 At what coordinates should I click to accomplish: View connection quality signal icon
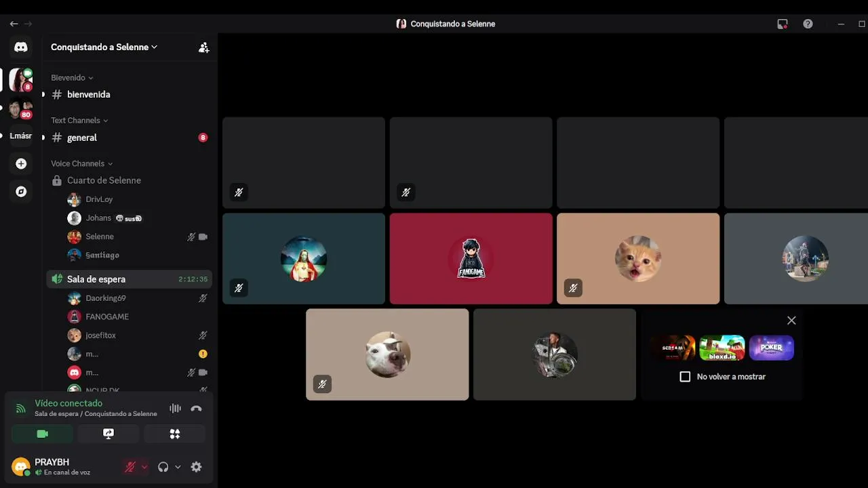click(x=21, y=409)
